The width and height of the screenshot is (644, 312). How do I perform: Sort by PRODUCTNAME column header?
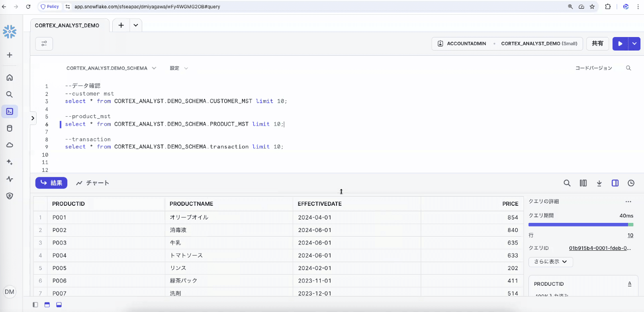point(192,204)
